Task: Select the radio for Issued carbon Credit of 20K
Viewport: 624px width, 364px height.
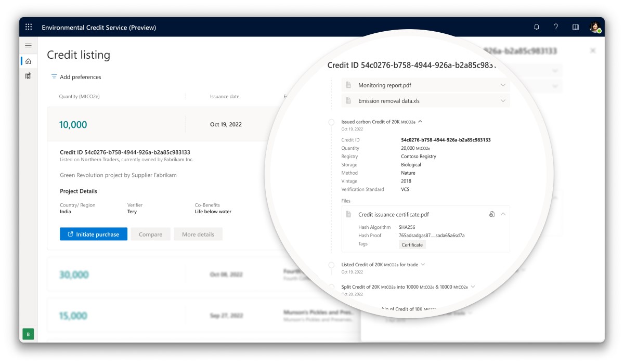Action: 332,122
